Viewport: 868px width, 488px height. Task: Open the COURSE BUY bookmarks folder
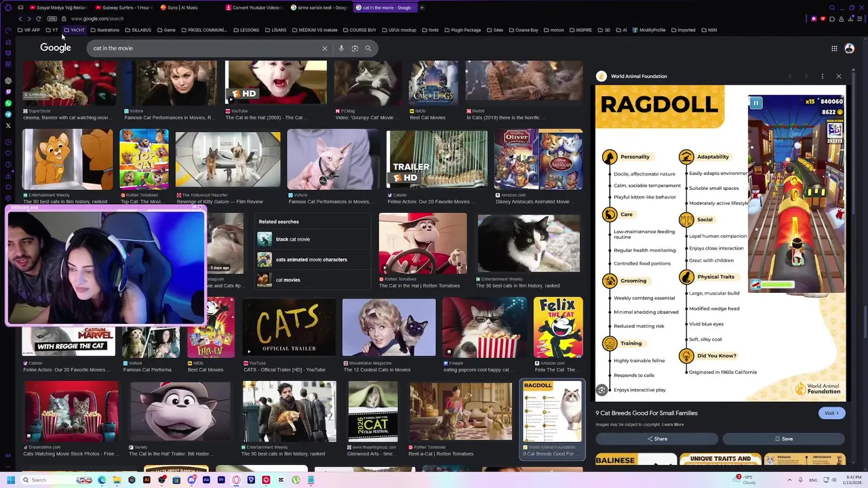click(x=359, y=30)
